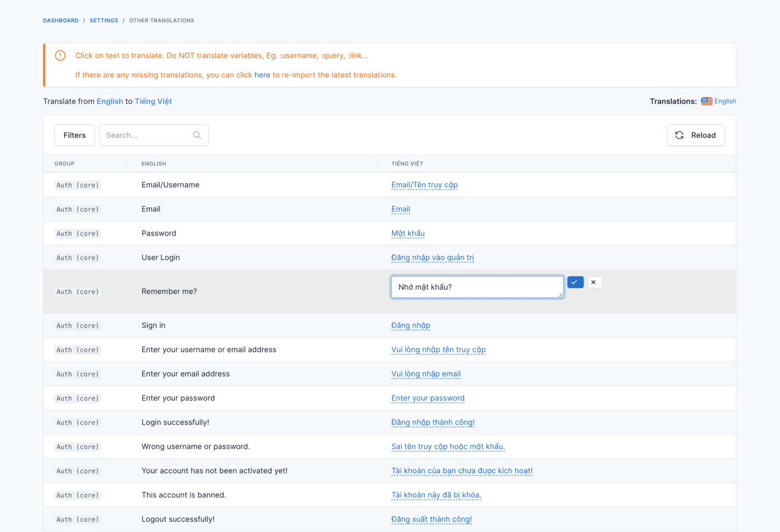The height and width of the screenshot is (532, 780).
Task: Click the 'Nhớ mật khẩu?' text area
Action: click(x=477, y=287)
